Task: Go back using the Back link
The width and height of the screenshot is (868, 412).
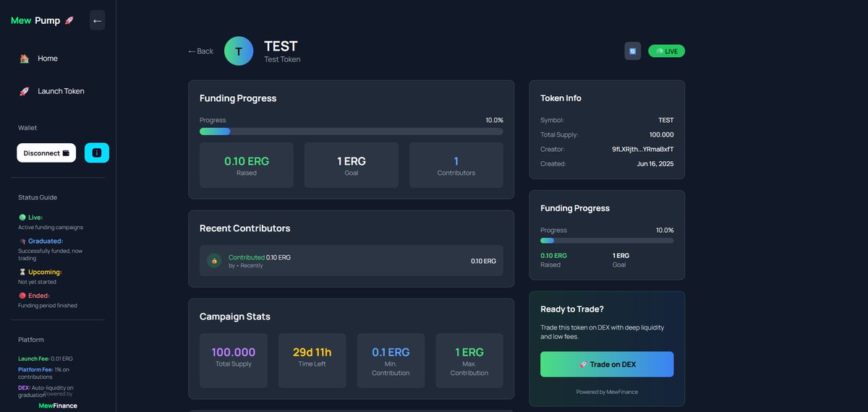Action: coord(200,51)
